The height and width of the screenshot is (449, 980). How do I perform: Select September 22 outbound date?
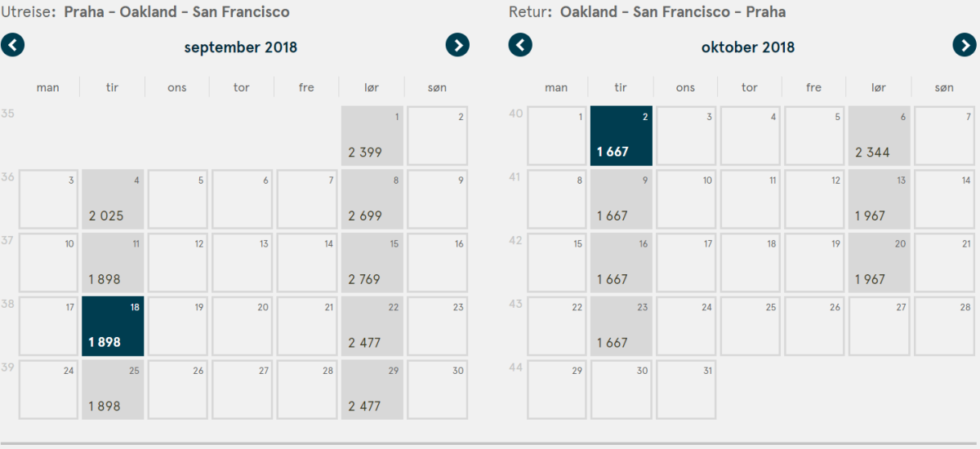click(372, 327)
